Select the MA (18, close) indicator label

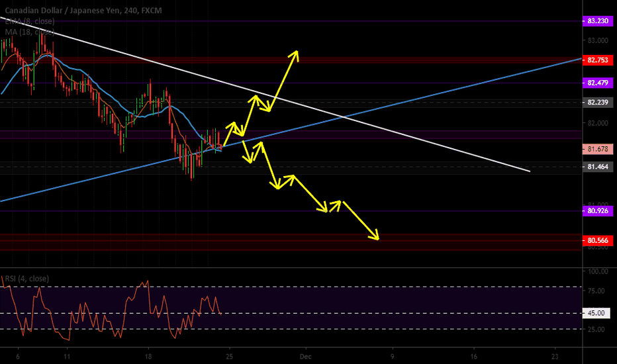30,32
